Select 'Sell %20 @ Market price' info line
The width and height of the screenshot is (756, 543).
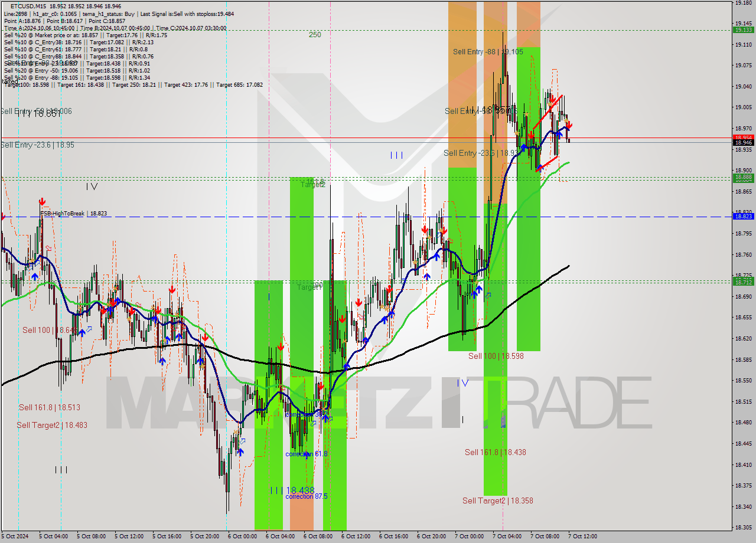[86, 35]
